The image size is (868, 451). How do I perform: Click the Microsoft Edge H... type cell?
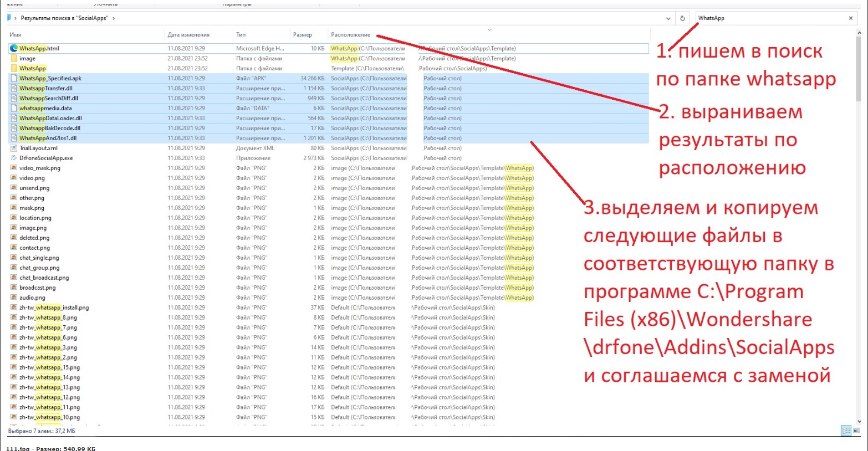point(260,48)
